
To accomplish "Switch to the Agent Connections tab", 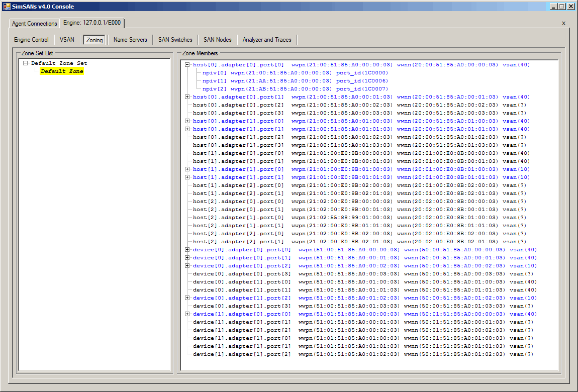I will [35, 24].
